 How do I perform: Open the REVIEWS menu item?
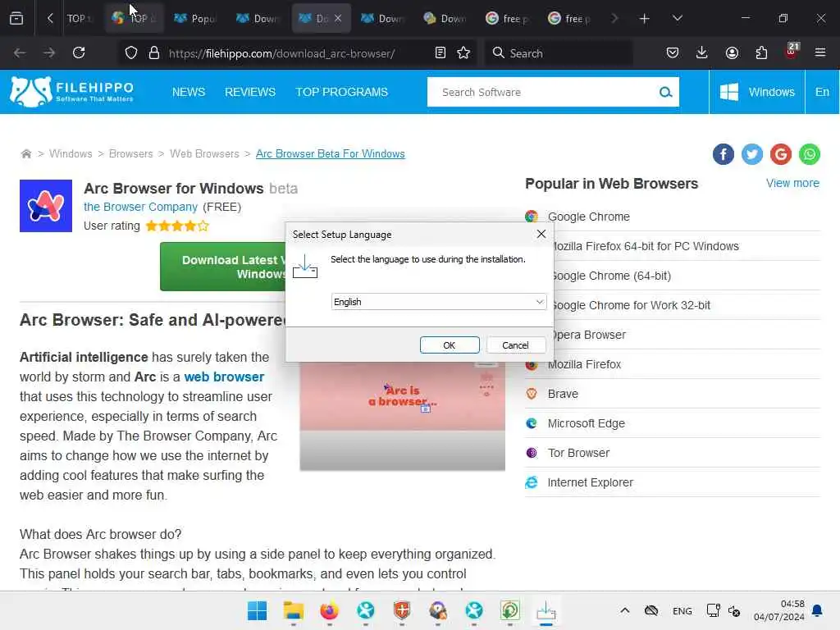pos(250,92)
